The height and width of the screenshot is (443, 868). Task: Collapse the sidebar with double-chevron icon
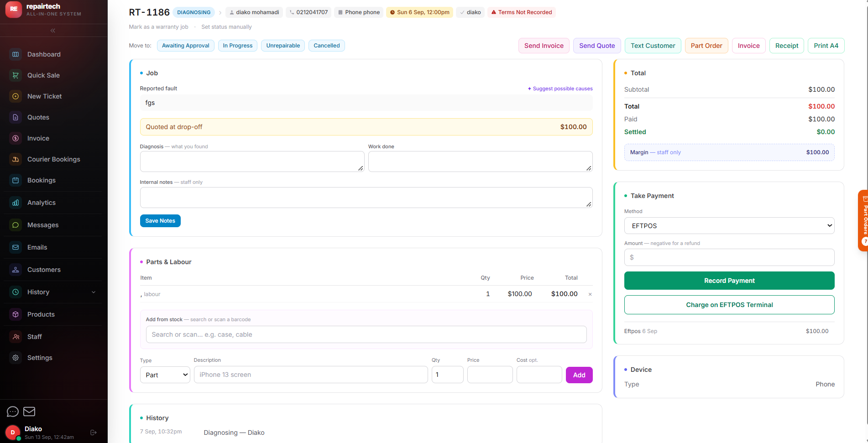pyautogui.click(x=53, y=31)
